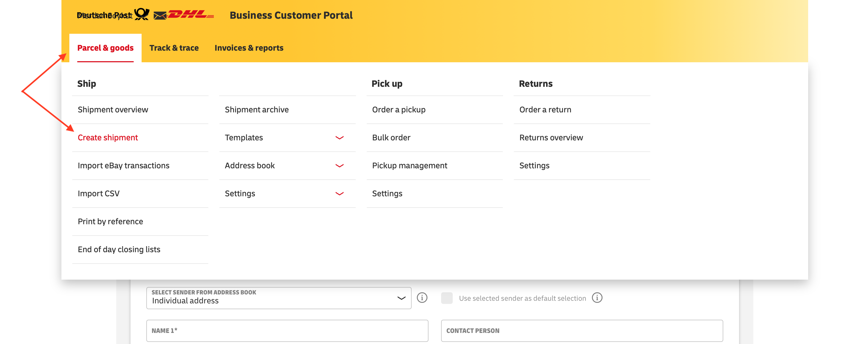
Task: Tick the Use selected sender as default checkbox
Action: 447,298
